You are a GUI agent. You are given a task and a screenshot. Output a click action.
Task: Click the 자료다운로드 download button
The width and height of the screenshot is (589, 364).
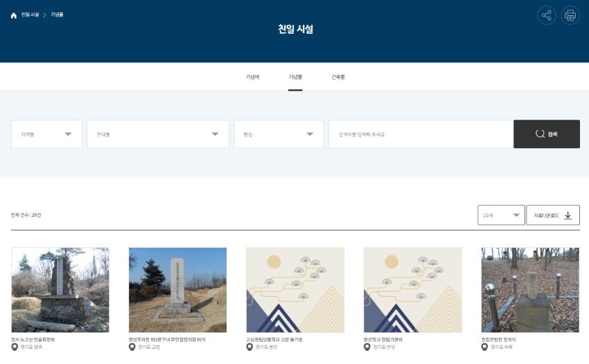coord(553,215)
